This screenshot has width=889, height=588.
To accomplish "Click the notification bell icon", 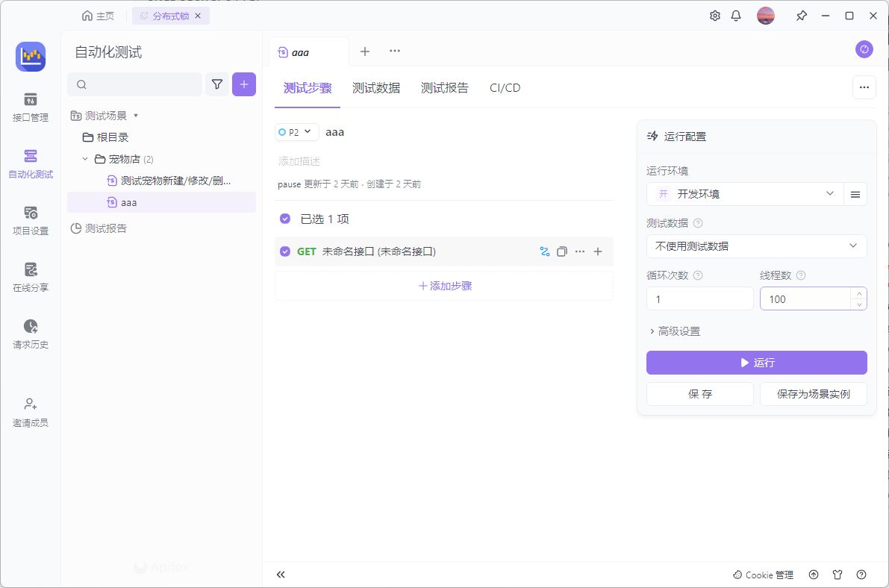I will tap(736, 16).
